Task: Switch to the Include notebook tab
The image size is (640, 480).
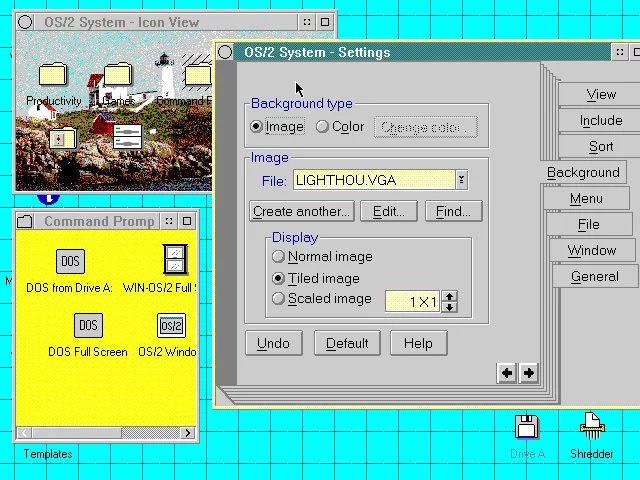Action: [x=601, y=120]
